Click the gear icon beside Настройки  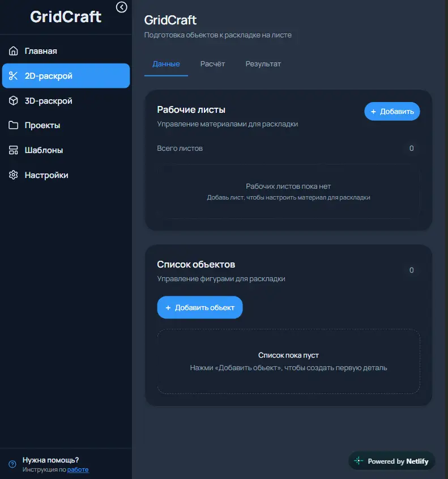coord(13,175)
